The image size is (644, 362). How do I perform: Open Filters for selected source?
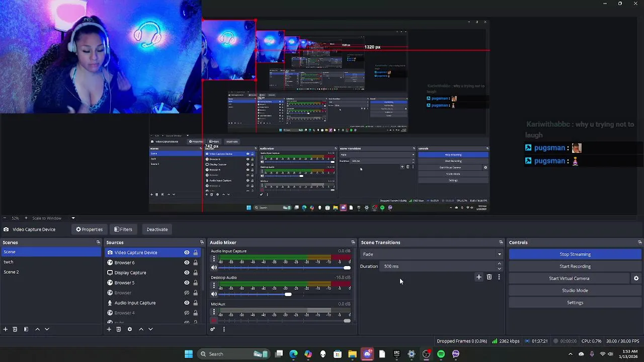123,229
